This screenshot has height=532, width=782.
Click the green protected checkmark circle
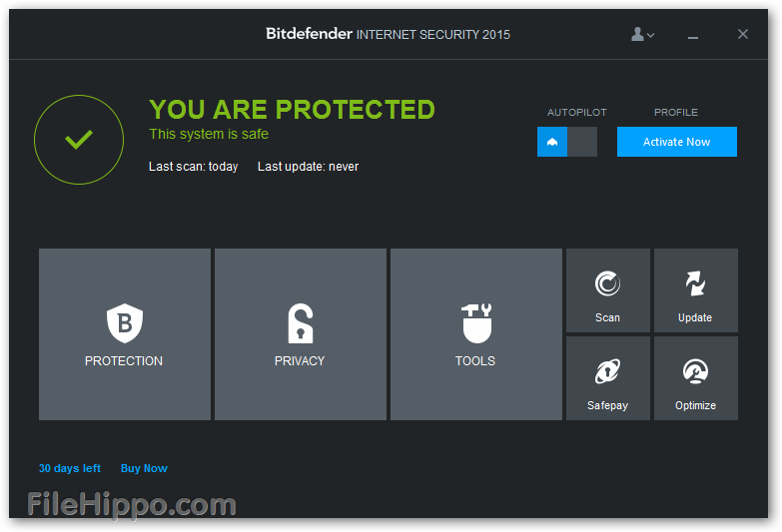[x=79, y=141]
